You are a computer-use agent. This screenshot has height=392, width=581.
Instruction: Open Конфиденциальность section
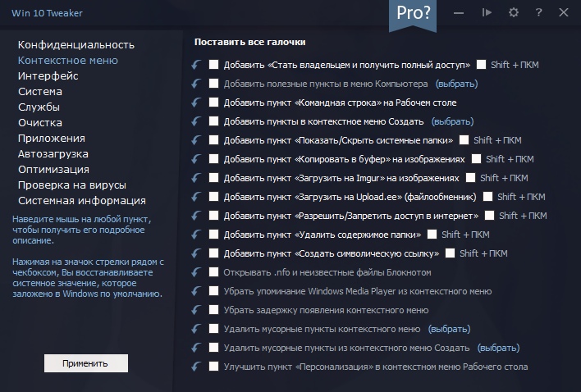click(76, 45)
